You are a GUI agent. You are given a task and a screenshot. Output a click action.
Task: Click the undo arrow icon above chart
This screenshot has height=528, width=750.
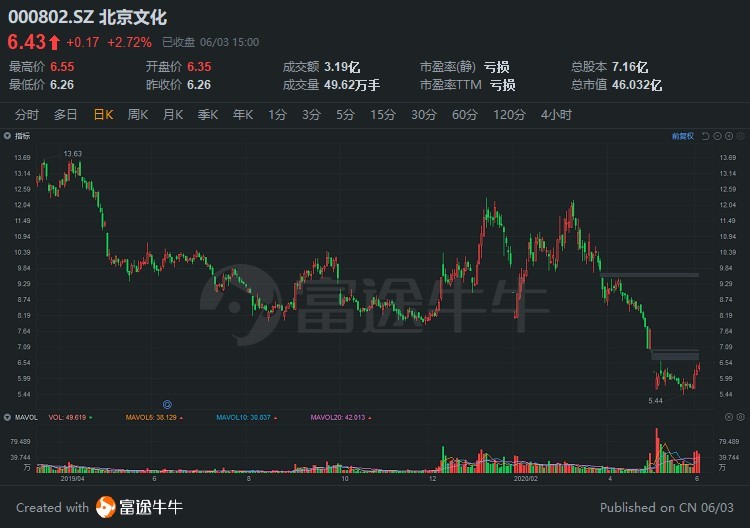click(706, 136)
